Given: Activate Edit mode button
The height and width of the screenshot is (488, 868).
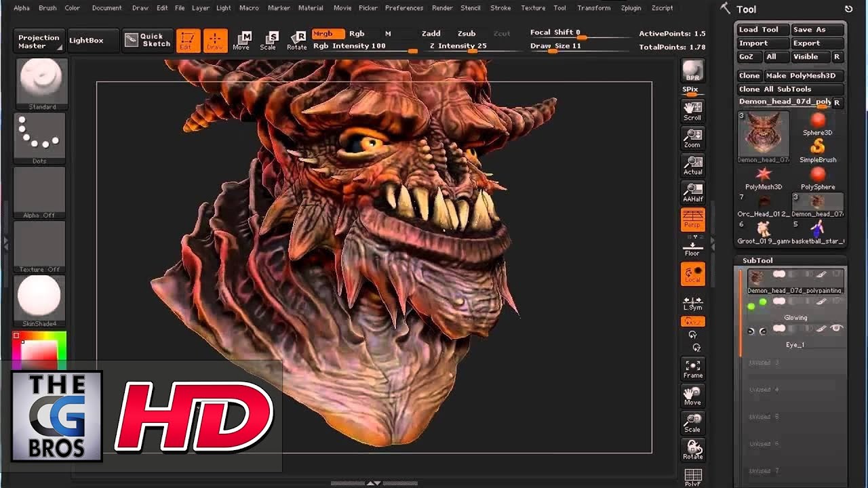Looking at the screenshot, I should click(188, 40).
